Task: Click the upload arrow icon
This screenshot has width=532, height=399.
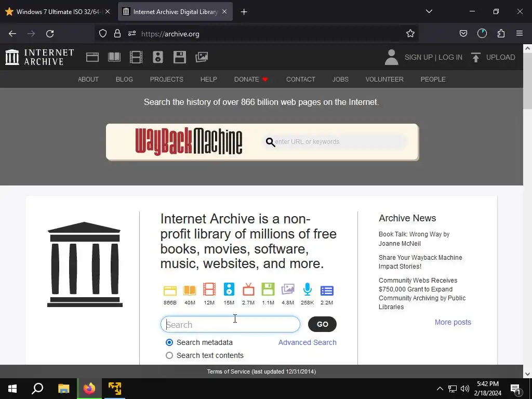Action: (476, 57)
